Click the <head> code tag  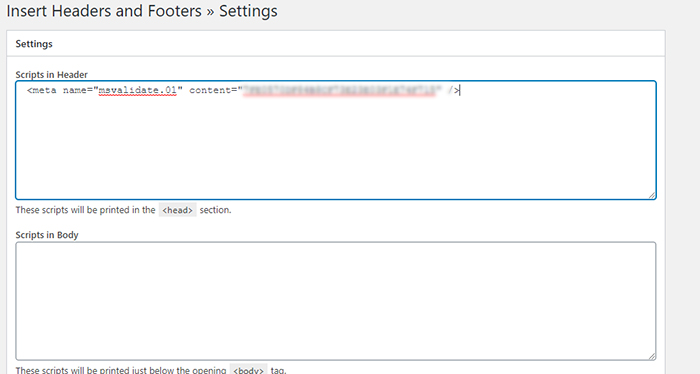click(178, 210)
